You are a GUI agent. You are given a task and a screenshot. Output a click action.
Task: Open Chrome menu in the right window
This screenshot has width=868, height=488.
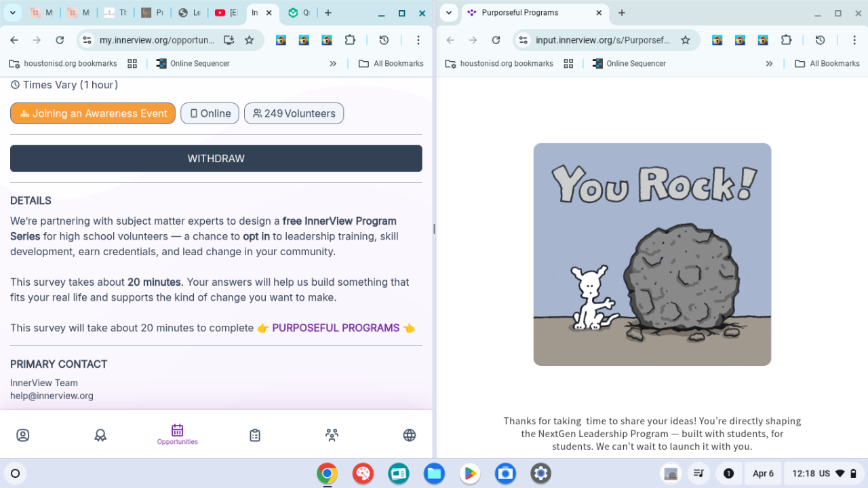[854, 40]
